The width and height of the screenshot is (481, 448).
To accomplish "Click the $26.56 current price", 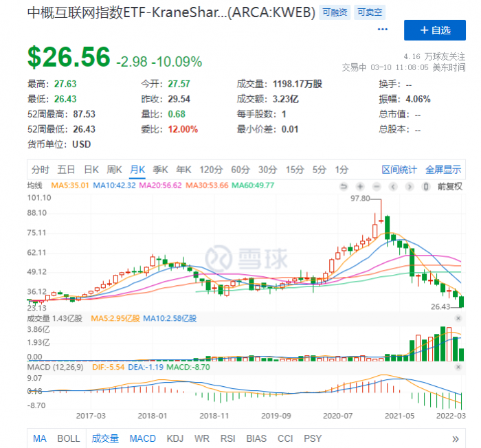I will tap(69, 57).
